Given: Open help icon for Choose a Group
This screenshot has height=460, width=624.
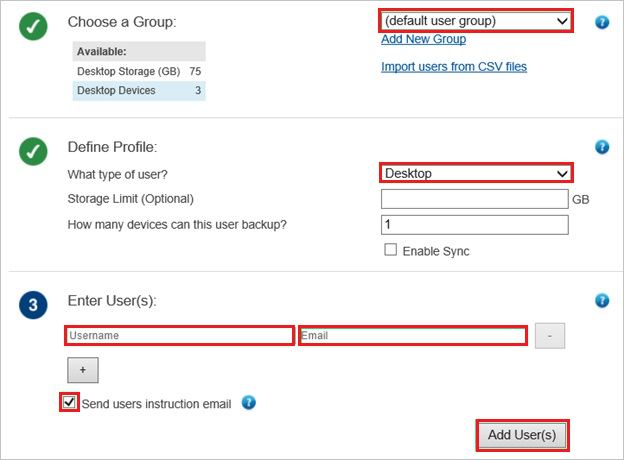Looking at the screenshot, I should point(602,22).
